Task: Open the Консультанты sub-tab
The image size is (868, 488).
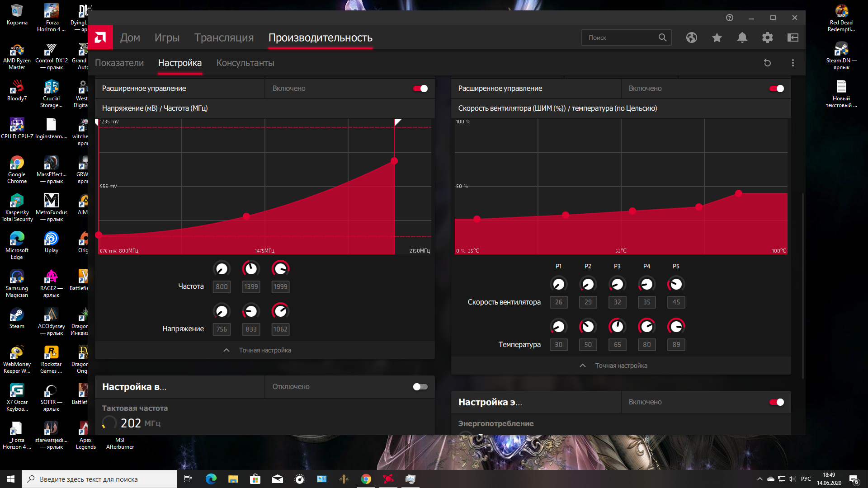Action: pyautogui.click(x=245, y=63)
